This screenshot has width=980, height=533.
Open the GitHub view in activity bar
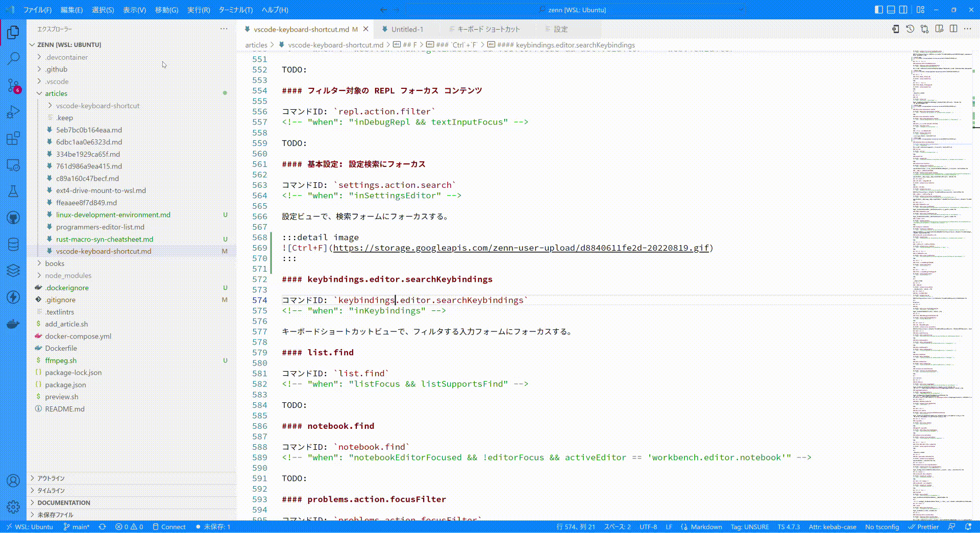(x=13, y=218)
